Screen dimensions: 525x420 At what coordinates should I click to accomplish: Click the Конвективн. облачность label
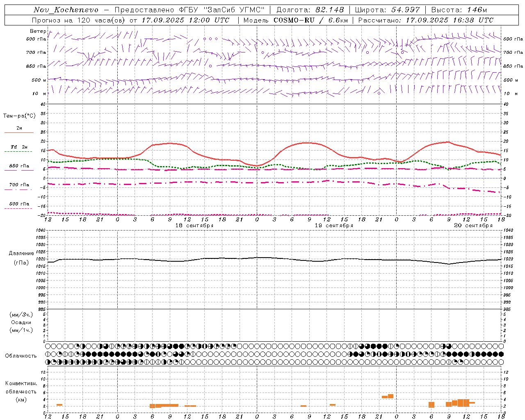point(21,388)
